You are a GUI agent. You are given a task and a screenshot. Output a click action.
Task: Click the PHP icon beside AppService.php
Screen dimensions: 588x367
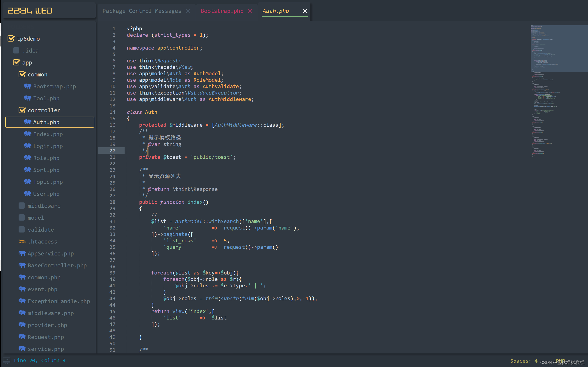click(x=22, y=253)
